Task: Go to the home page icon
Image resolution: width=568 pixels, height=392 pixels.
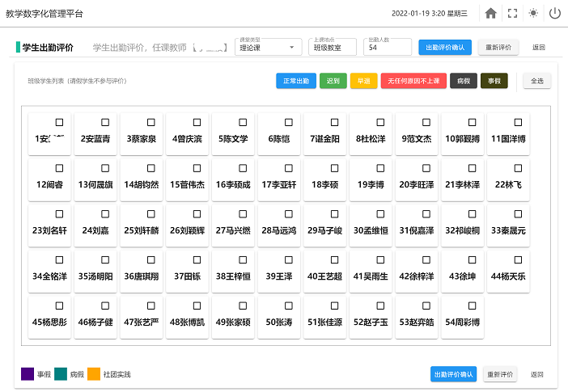Action: (x=490, y=13)
